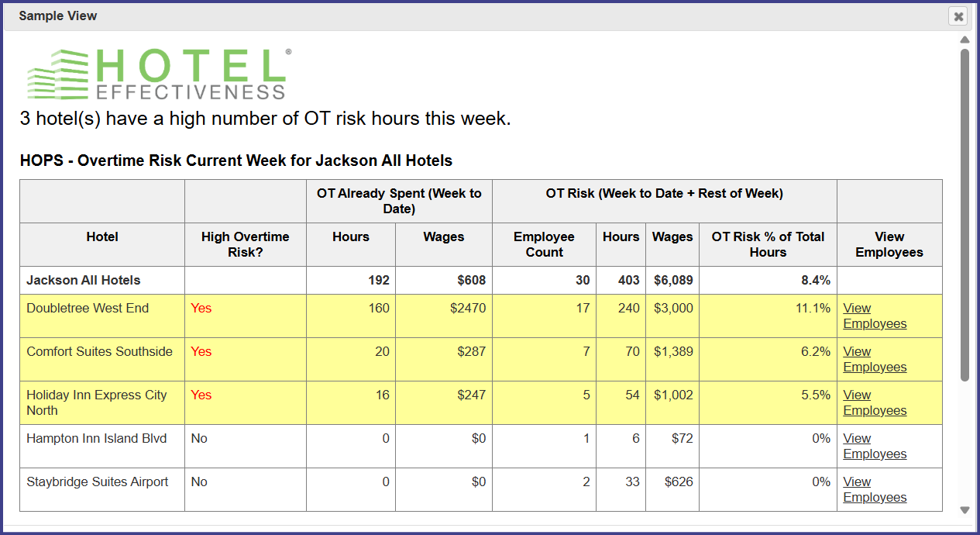Close the Sample View dialog
The width and height of the screenshot is (980, 535).
(x=958, y=16)
